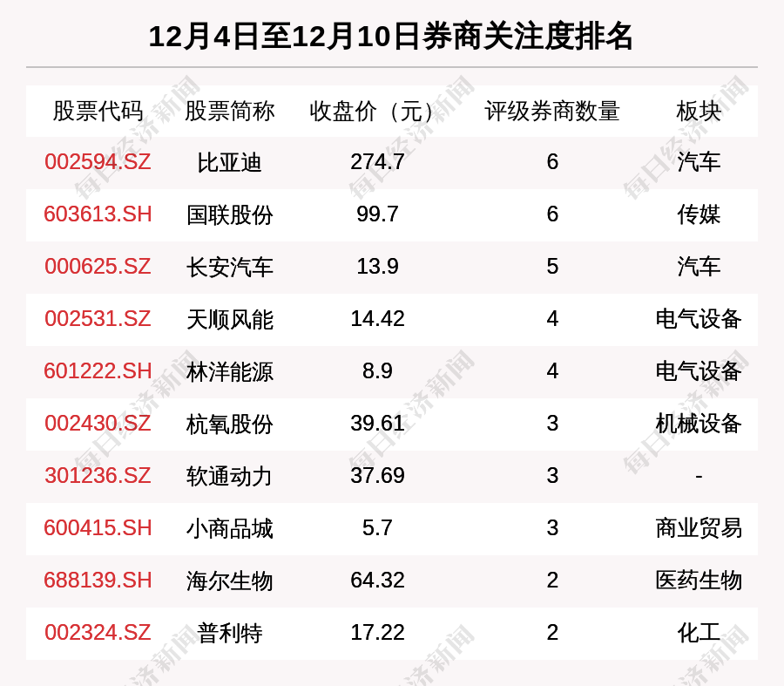
Task: Click broker count 6 in 比亚迪 row
Action: [552, 162]
